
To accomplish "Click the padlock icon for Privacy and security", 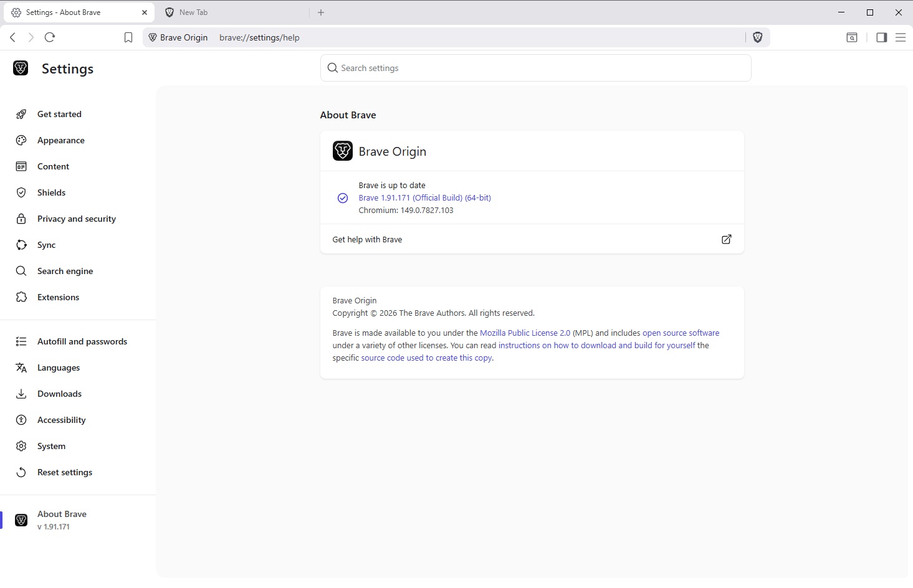I will pyautogui.click(x=21, y=219).
